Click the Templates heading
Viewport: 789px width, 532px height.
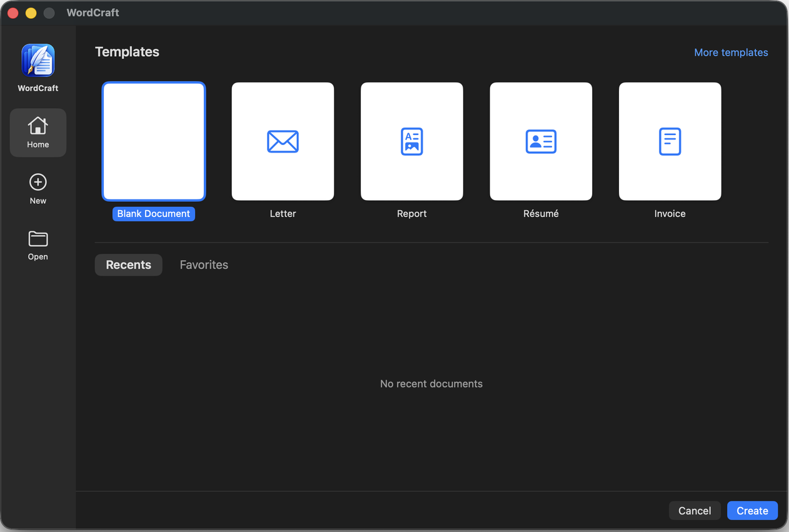127,52
